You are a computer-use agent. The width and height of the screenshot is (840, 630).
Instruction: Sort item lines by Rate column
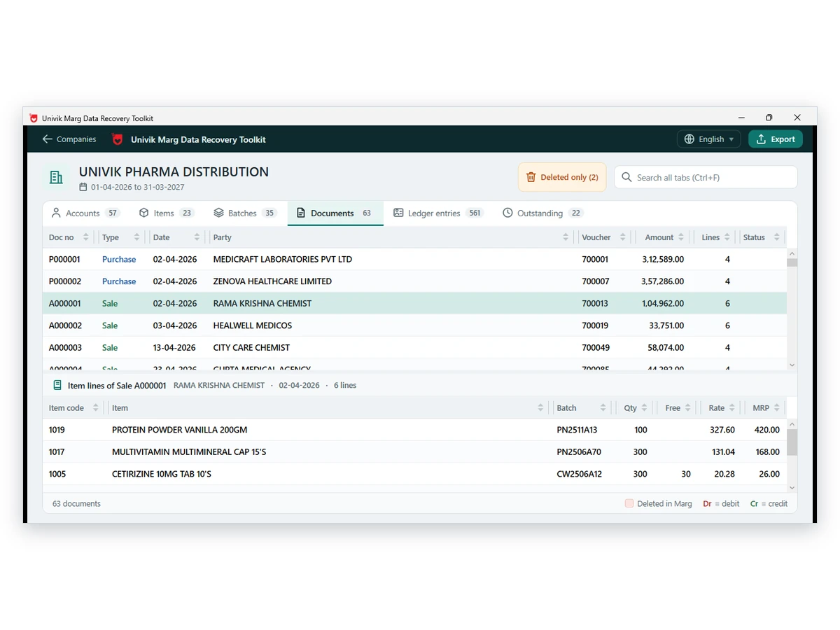coord(722,407)
